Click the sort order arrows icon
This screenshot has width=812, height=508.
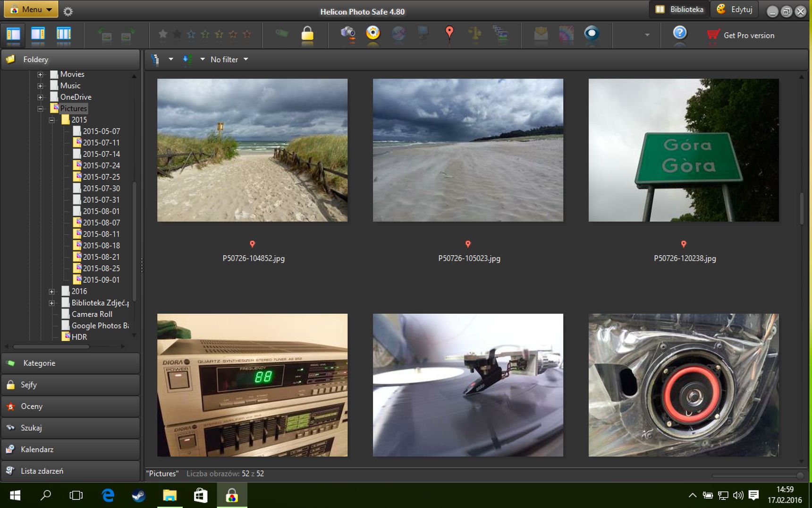coord(187,60)
